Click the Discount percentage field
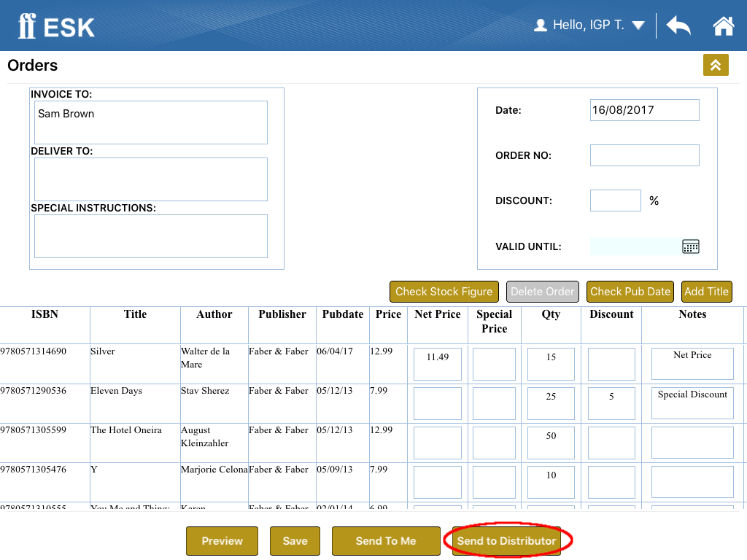The image size is (747, 560). (616, 201)
